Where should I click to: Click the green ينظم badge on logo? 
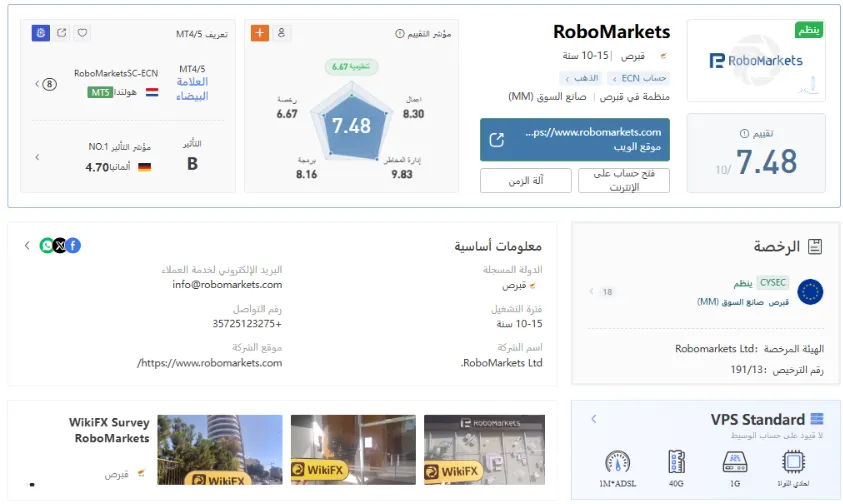(809, 30)
